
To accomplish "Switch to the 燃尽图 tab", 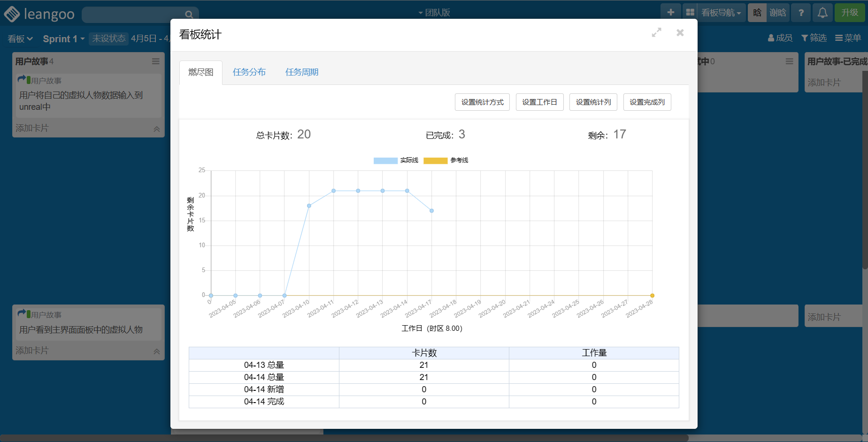I will point(201,72).
